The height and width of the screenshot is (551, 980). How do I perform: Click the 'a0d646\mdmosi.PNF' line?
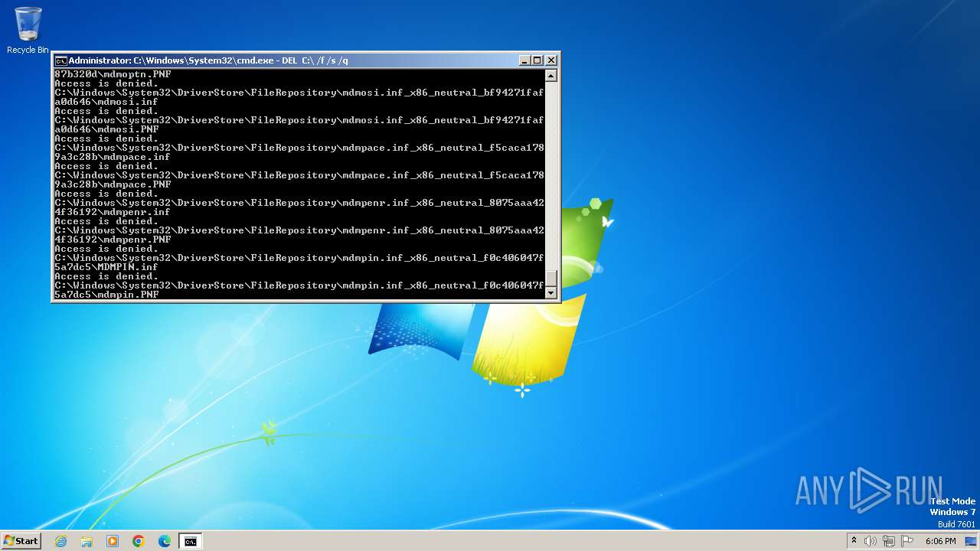[x=106, y=129]
